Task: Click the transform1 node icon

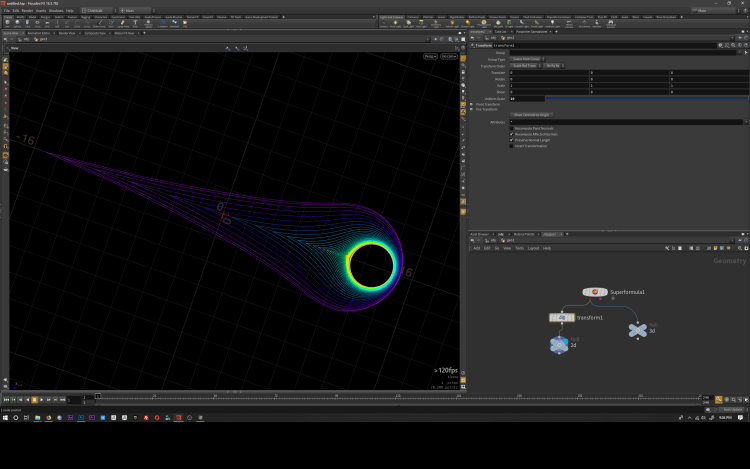Action: (563, 317)
